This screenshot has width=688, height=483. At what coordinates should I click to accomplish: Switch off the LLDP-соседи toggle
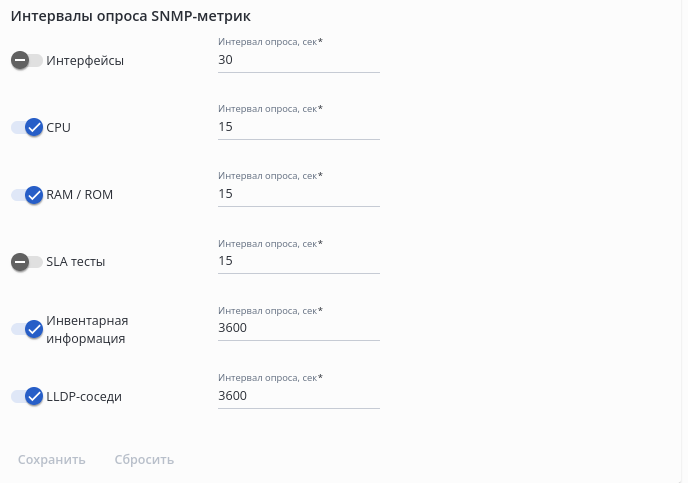coord(27,396)
